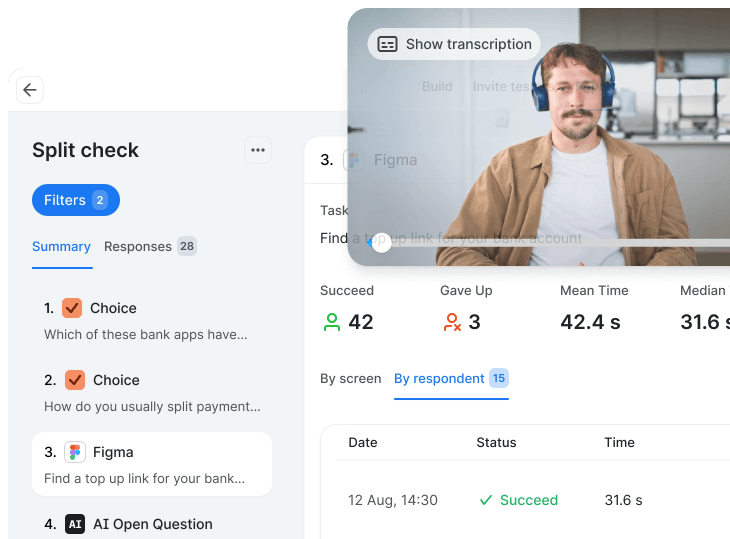Click the Figma logo in the task header
The width and height of the screenshot is (730, 539).
point(352,160)
